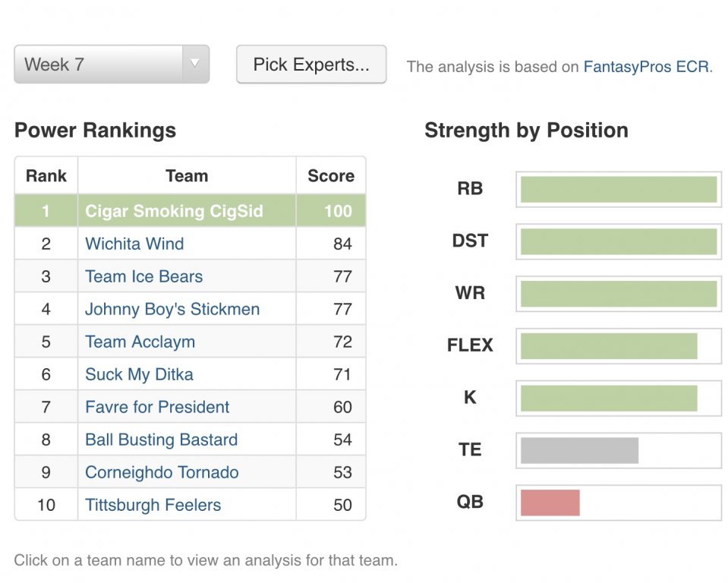Click Ball Busting Bastard team name
Screen dimensions: 728x583
(x=161, y=440)
